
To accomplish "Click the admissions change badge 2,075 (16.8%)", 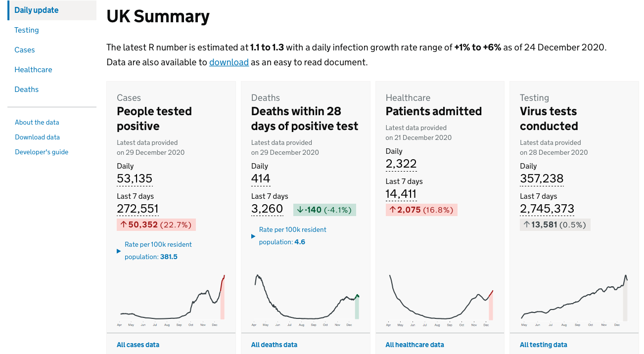I will tap(421, 210).
